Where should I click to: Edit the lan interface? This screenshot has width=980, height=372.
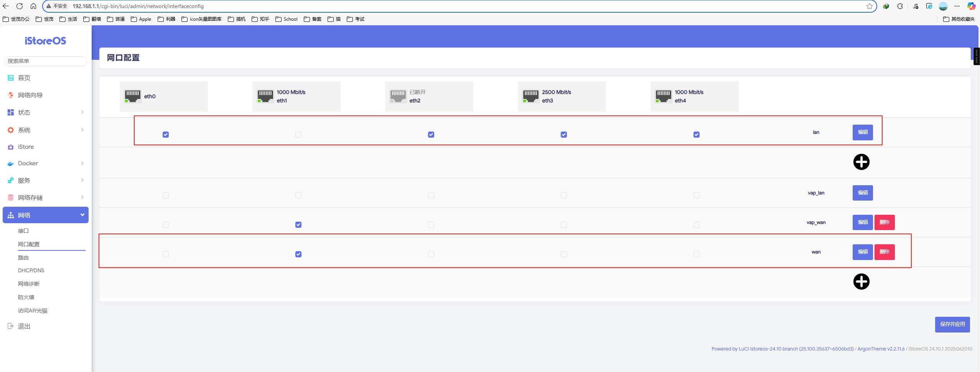coord(862,132)
